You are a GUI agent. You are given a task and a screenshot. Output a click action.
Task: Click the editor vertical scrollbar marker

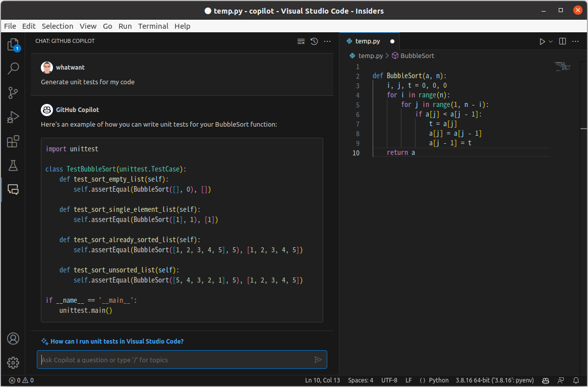[584, 129]
